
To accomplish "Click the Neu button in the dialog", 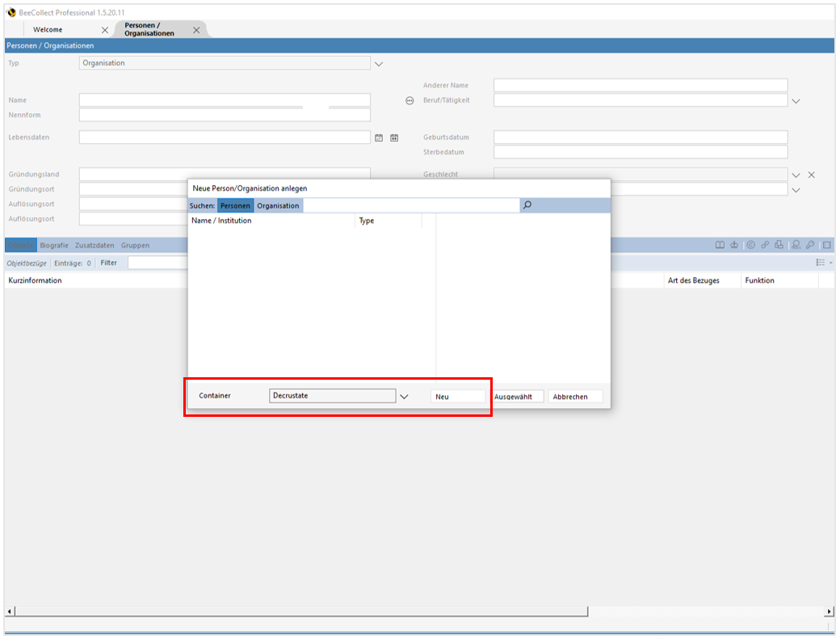I will [x=458, y=396].
